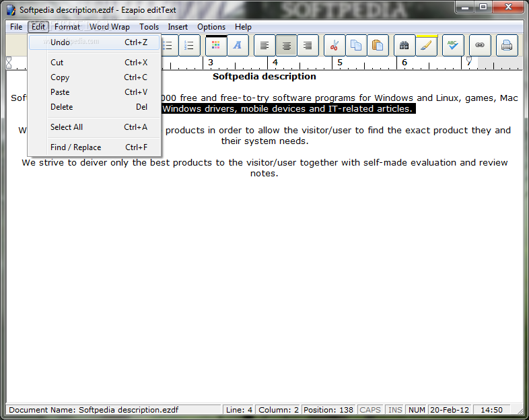Align text left using toolbar icon
Image resolution: width=529 pixels, height=420 pixels.
[x=264, y=45]
